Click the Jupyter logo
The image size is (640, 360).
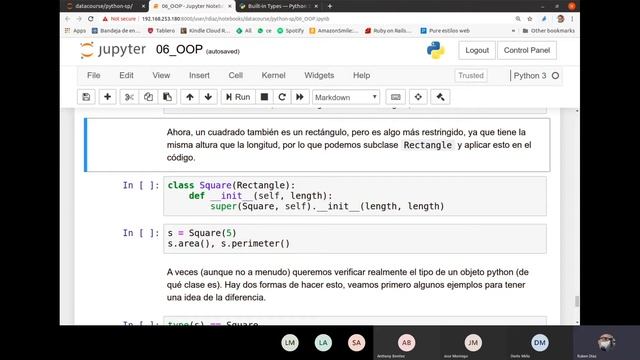click(113, 50)
